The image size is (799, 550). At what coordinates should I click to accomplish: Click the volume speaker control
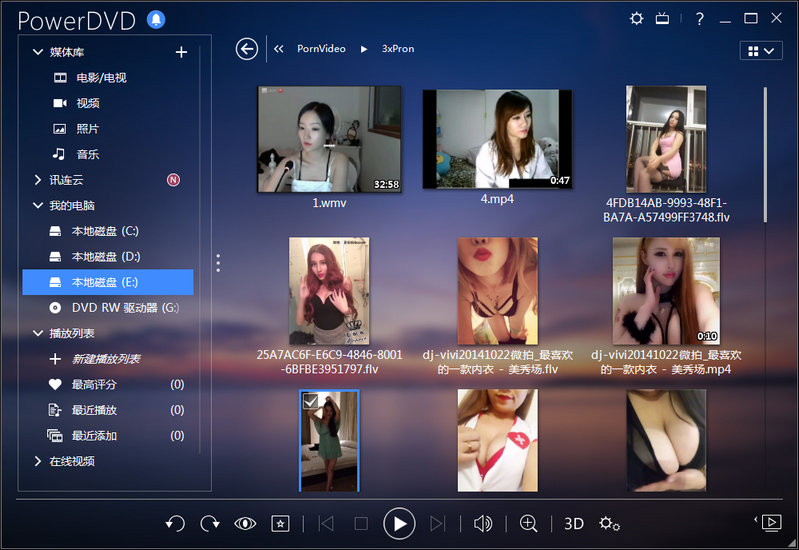pos(483,523)
